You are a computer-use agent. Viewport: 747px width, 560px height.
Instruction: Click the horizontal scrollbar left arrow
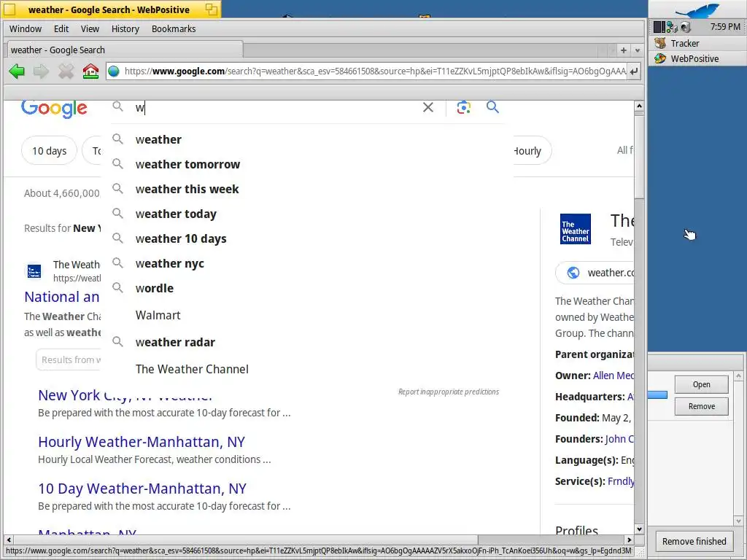[x=9, y=540]
